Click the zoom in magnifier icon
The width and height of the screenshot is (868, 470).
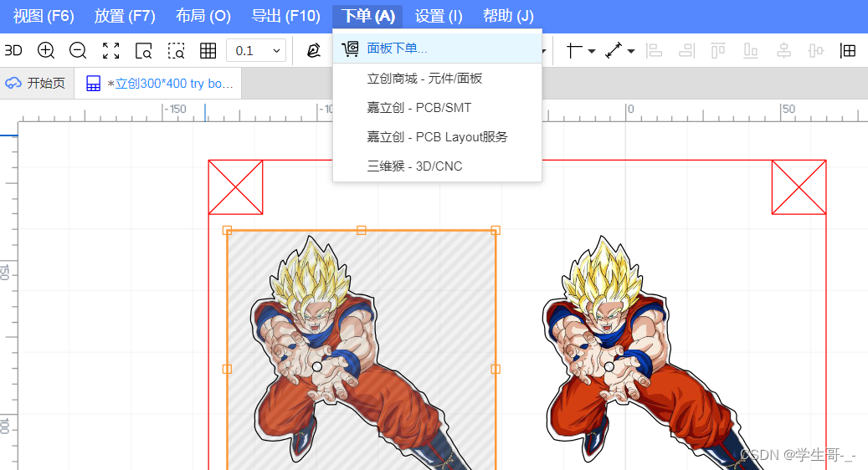pos(46,50)
